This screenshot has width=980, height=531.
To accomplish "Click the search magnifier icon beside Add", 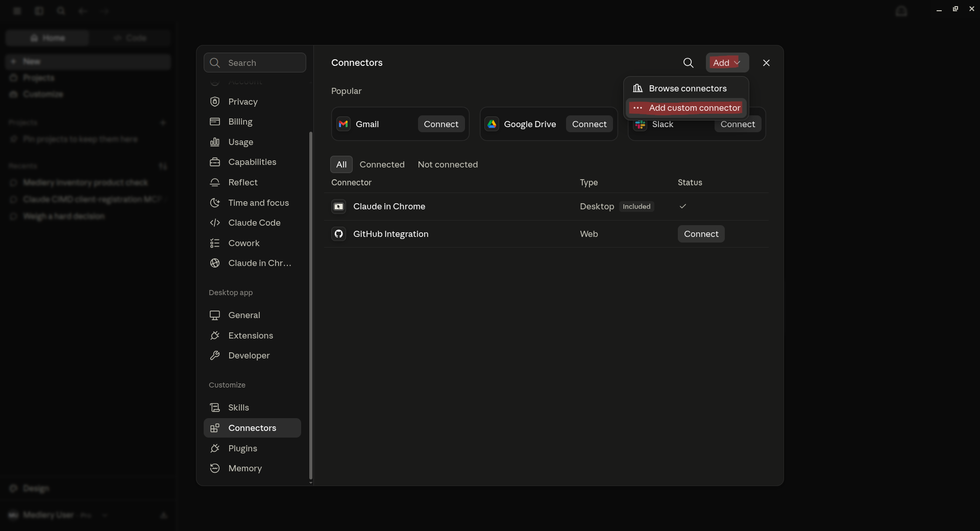I will tap(689, 63).
